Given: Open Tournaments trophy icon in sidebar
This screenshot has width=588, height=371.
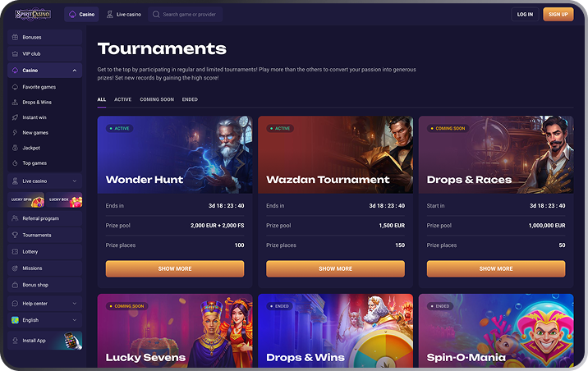Looking at the screenshot, I should click(15, 235).
